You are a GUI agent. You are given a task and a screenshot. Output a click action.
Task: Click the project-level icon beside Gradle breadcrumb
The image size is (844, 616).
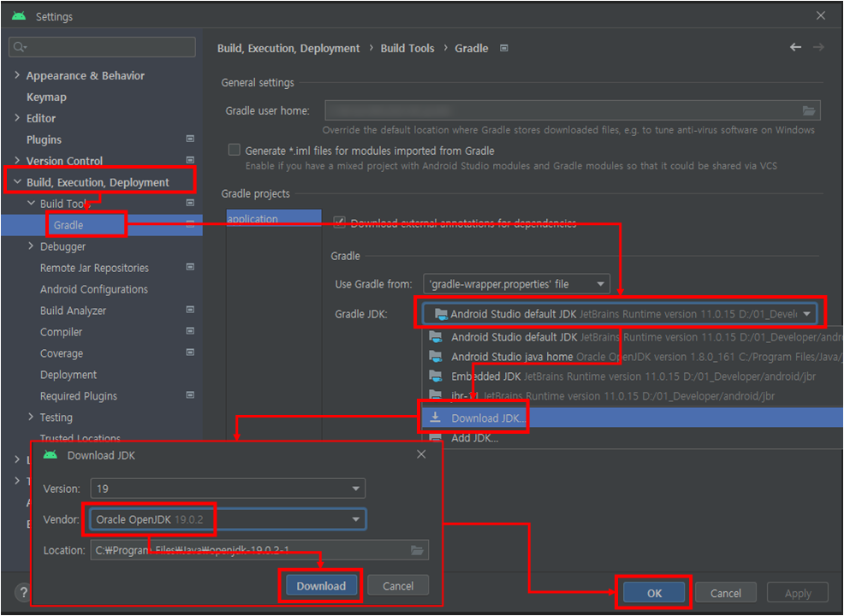click(504, 48)
